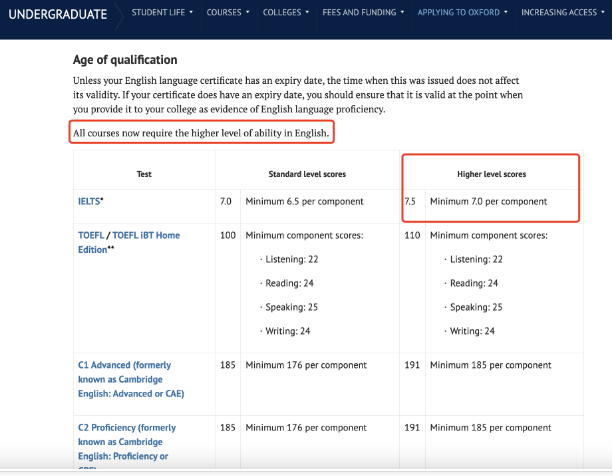Open the Applying to Oxford menu
This screenshot has width=613, height=476.
462,13
